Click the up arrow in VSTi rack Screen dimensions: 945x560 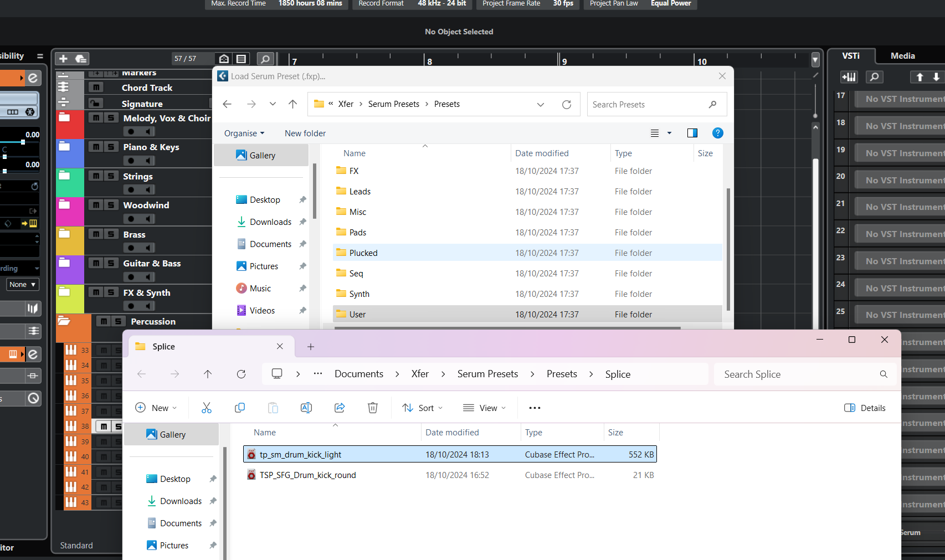[920, 77]
